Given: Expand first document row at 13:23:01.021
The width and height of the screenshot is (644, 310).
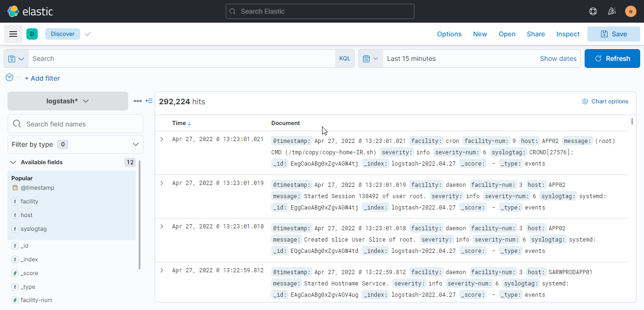Looking at the screenshot, I should (162, 139).
